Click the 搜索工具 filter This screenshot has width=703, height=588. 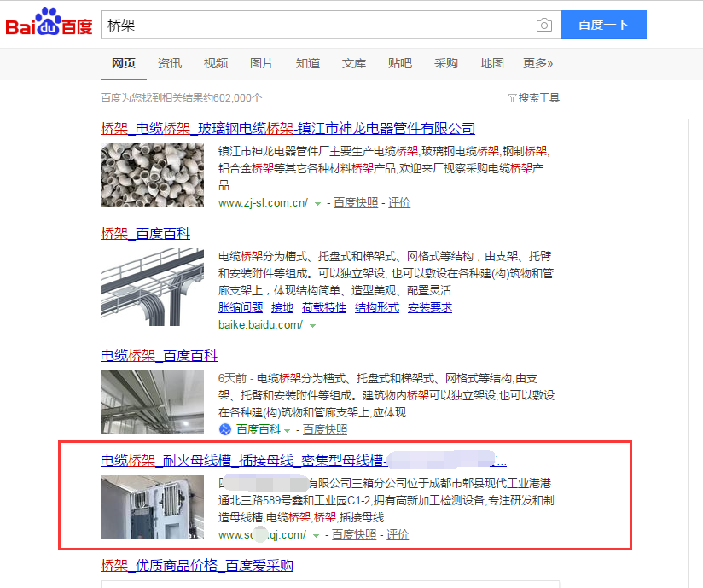(533, 98)
